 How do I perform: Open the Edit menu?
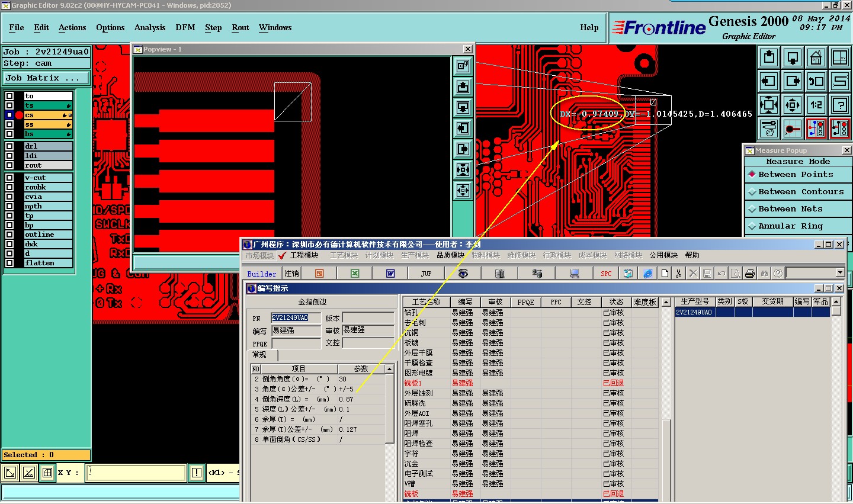click(41, 28)
